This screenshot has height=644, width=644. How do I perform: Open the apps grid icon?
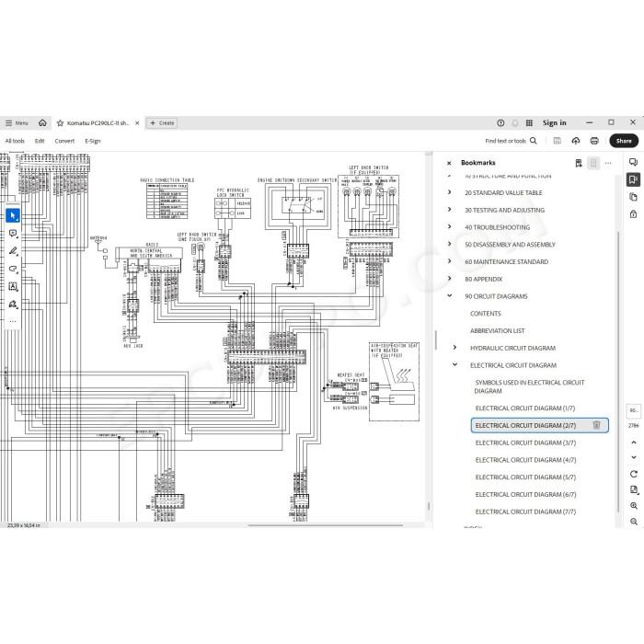tap(529, 122)
